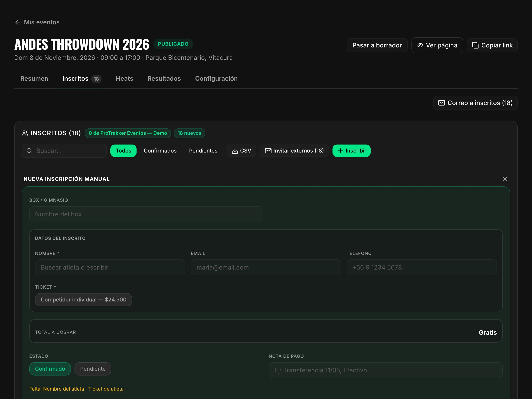Viewport: 532px width, 399px height.
Task: Filter by Confirmados
Action: click(160, 151)
